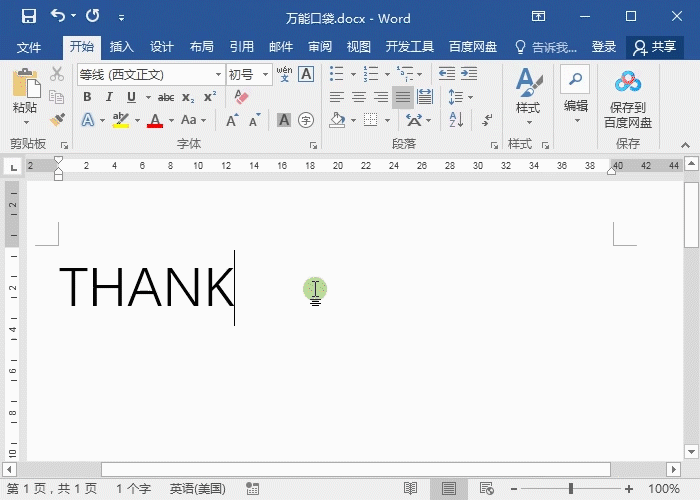Click the Format Painter brush icon
Screen dimensions: 700x500
point(57,119)
